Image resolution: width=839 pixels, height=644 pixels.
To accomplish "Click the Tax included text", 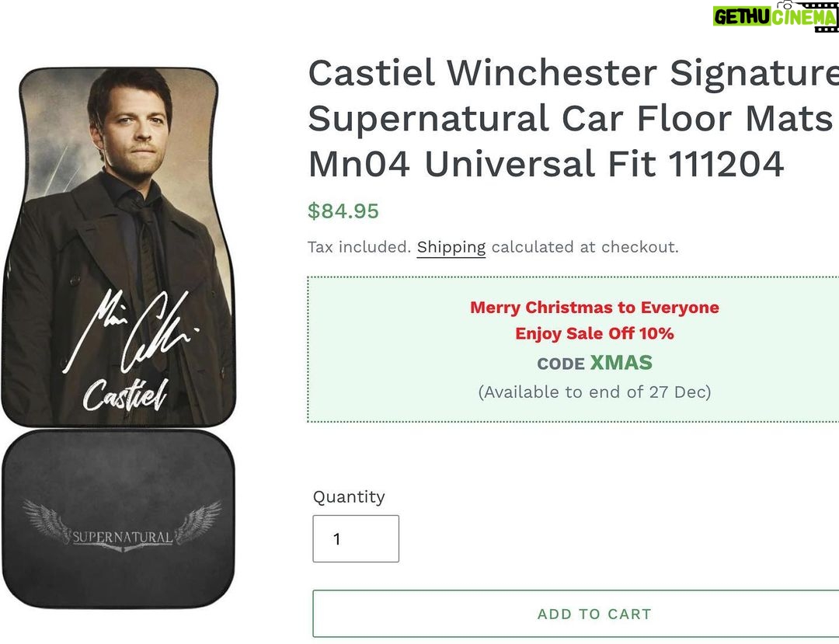I will 359,247.
